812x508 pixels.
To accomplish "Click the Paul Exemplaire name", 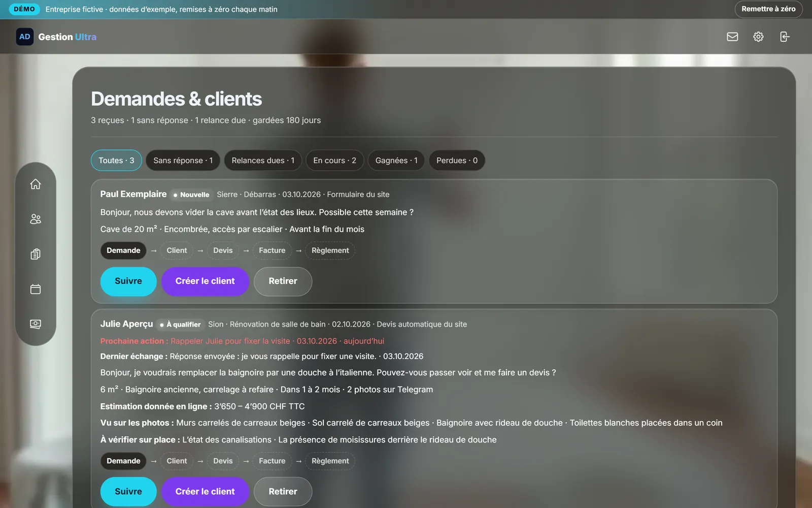I will tap(133, 194).
